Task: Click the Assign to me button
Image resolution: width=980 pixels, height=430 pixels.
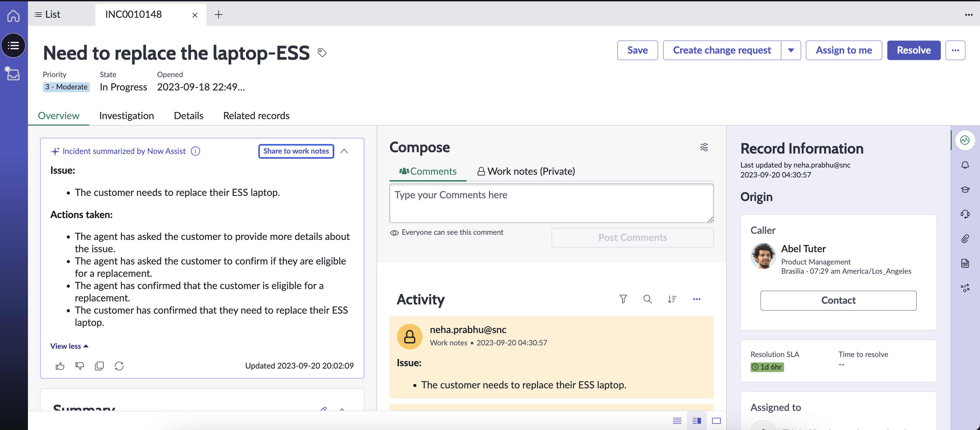Action: point(844,50)
